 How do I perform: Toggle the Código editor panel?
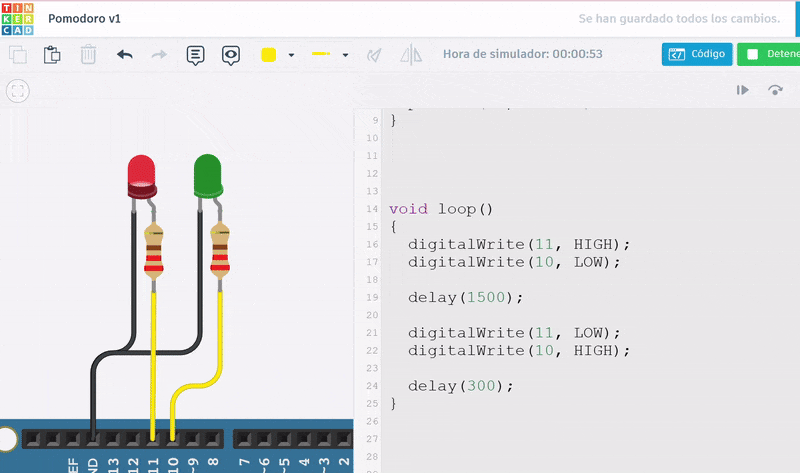697,54
